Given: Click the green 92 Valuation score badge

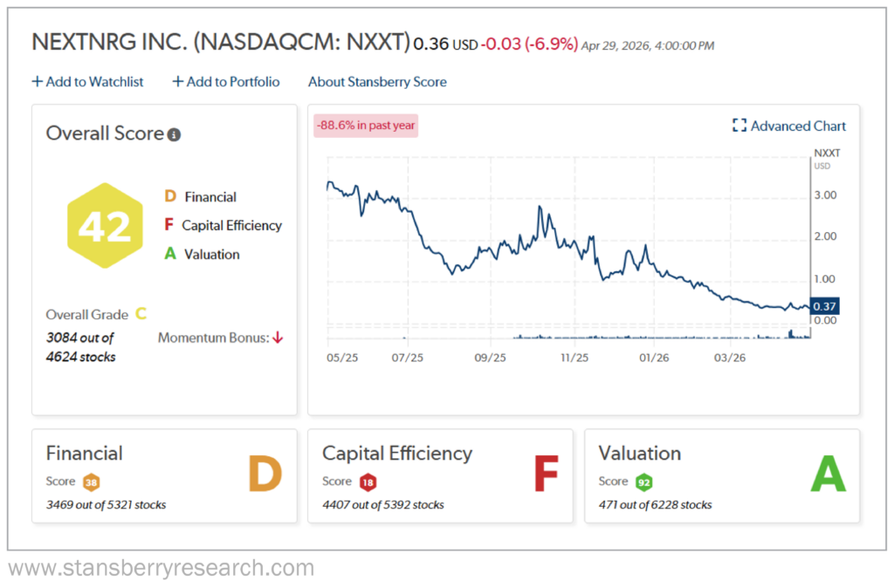Looking at the screenshot, I should coord(643,482).
